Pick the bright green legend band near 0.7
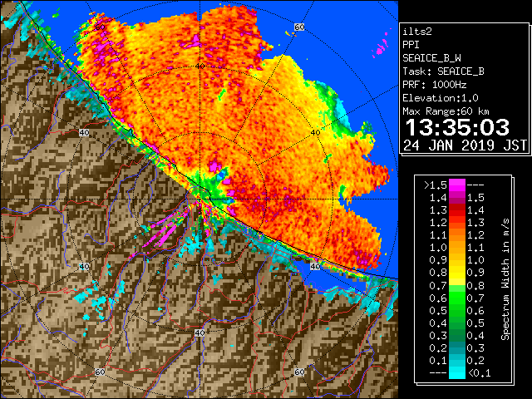Screen dimensions: 532x399 pyautogui.click(x=457, y=292)
